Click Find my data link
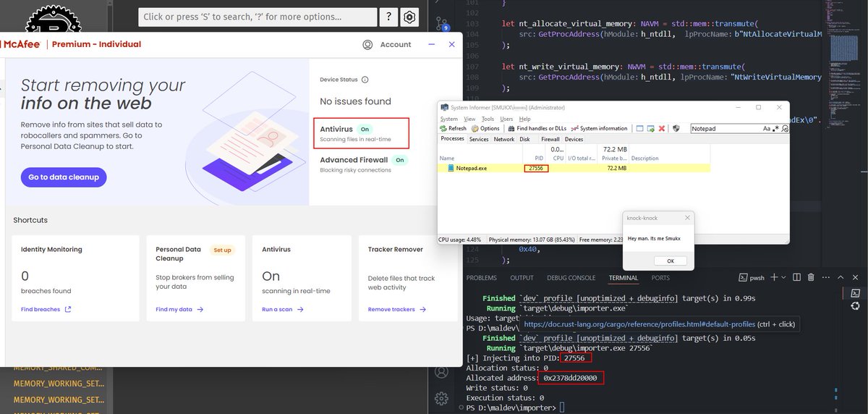868x414 pixels. tap(179, 309)
